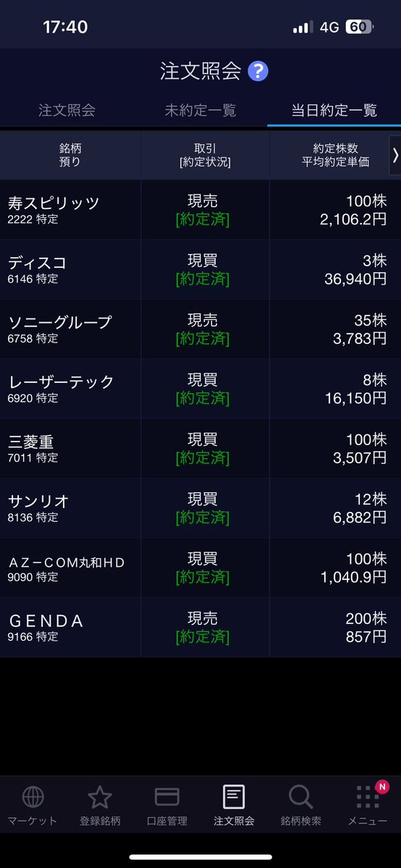Tap the blue help question mark icon

258,72
